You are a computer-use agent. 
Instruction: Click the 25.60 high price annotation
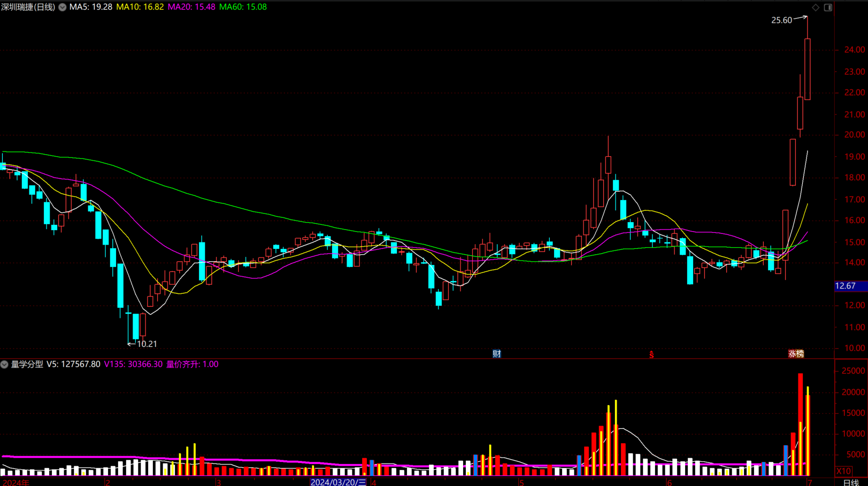pos(781,20)
